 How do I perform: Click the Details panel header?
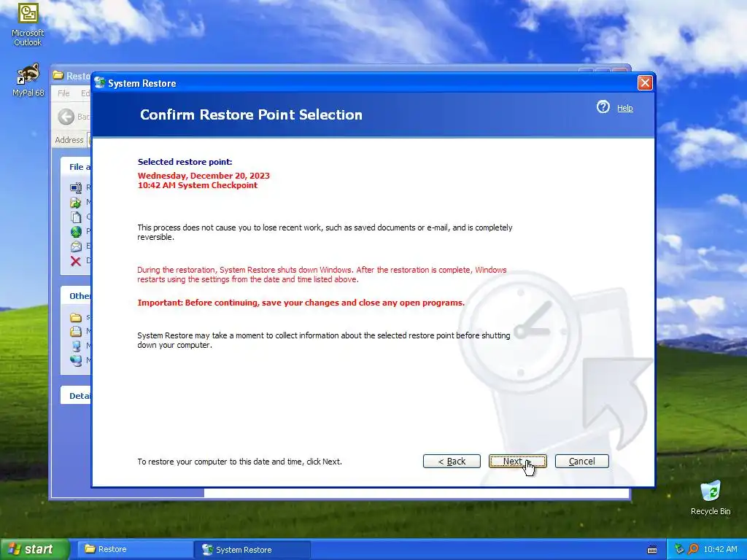click(x=76, y=395)
